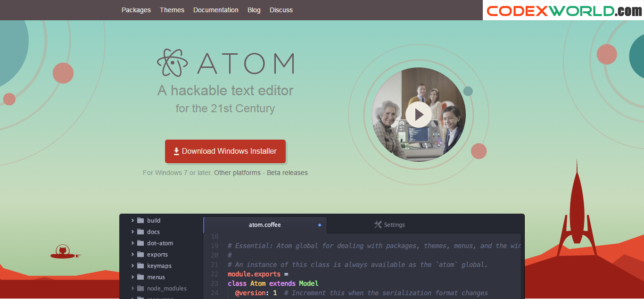644x299 pixels.
Task: Select the menus folder label
Action: (156, 277)
